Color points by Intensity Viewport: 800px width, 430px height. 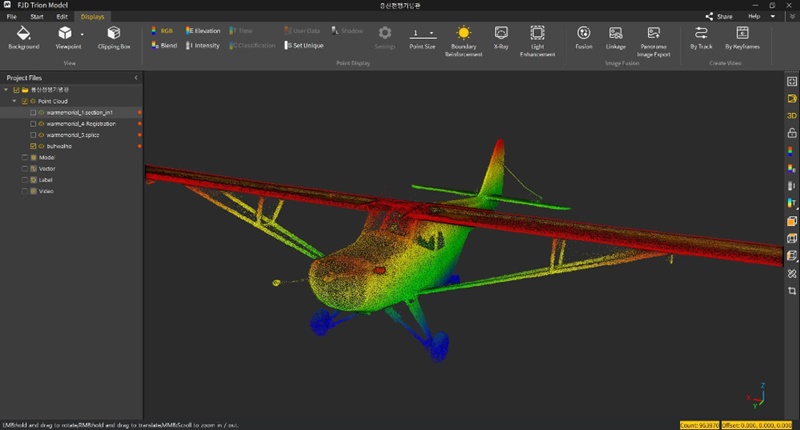203,45
